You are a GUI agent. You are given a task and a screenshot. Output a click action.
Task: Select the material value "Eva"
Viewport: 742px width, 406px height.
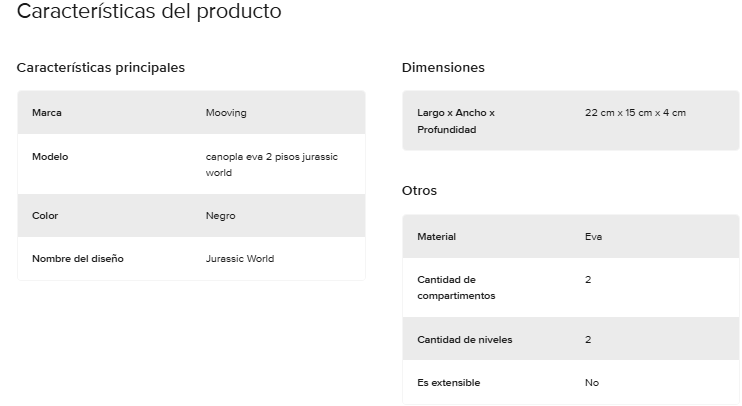pos(593,237)
